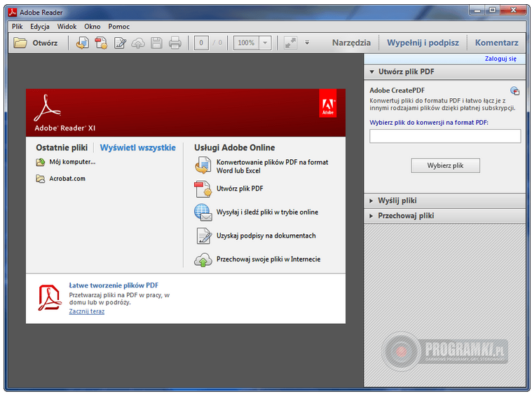
Task: Click Łatwe tworzenie plików PDF heading link
Action: 114,285
